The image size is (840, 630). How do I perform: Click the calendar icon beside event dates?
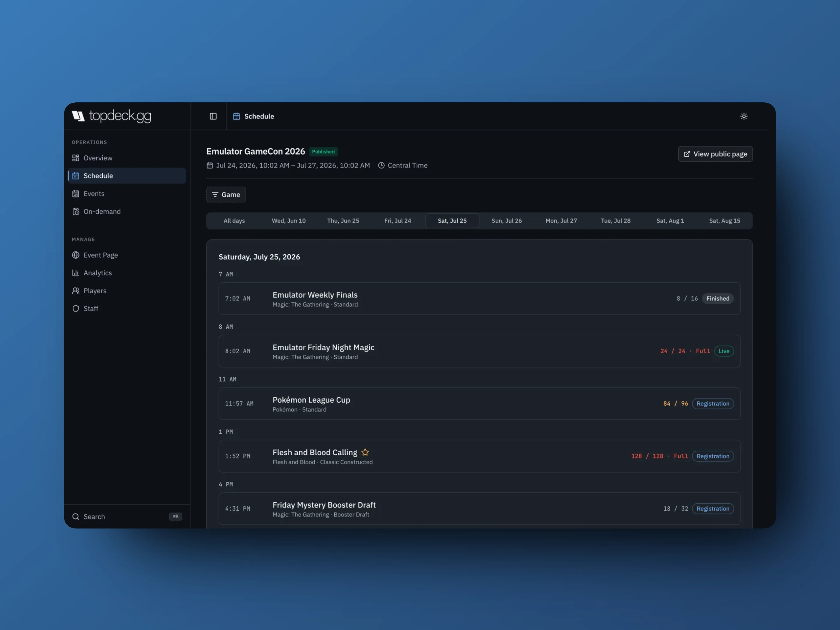[x=210, y=166]
